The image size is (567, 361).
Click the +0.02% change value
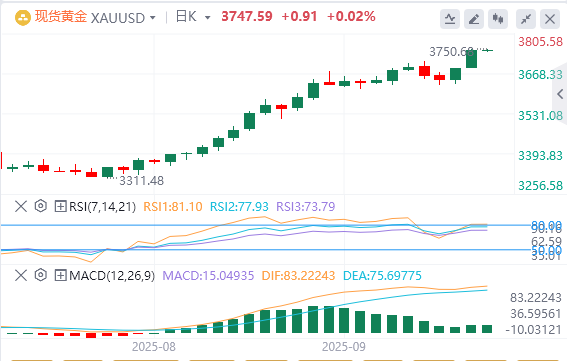point(351,17)
